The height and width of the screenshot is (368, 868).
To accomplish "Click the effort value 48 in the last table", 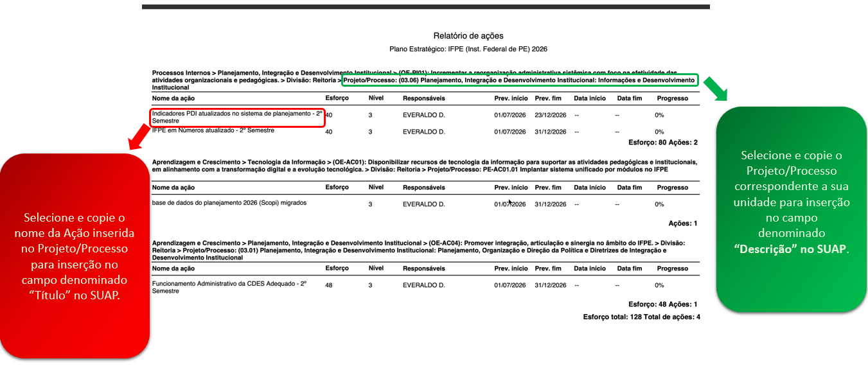I will click(329, 285).
